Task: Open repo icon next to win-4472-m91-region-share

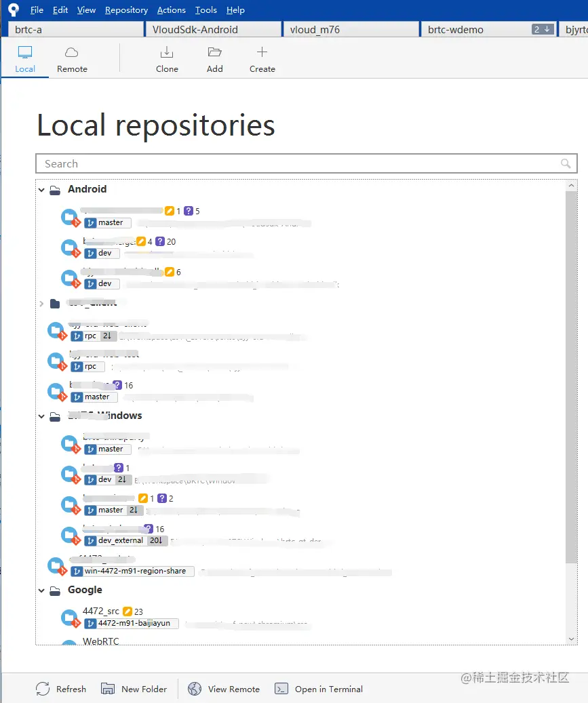Action: [58, 567]
